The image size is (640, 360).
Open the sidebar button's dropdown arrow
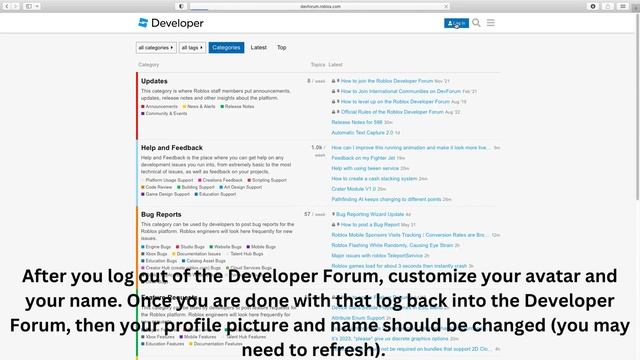[37, 6]
